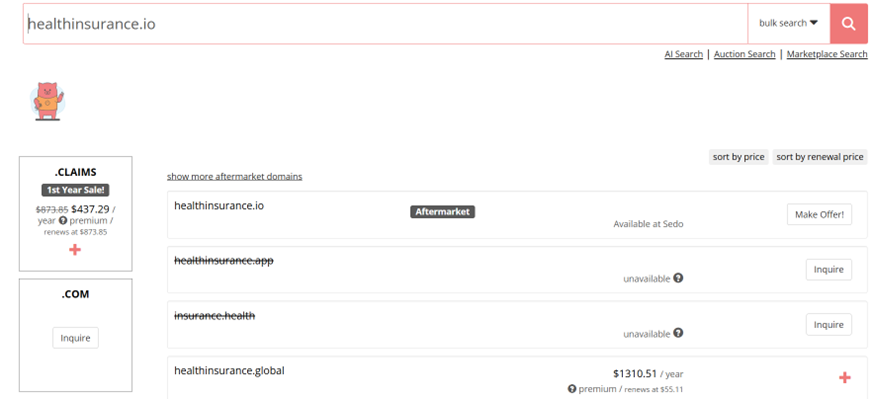Inquire about insurance.health
Viewport: 873px width, 399px height.
828,324
